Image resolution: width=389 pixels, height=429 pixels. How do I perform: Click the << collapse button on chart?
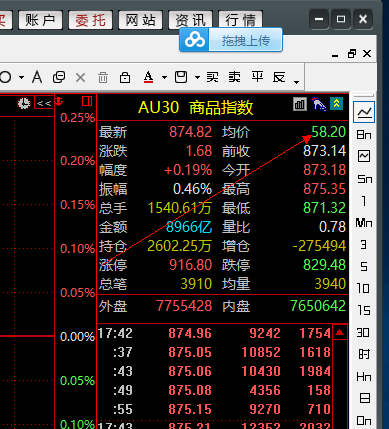tap(44, 103)
